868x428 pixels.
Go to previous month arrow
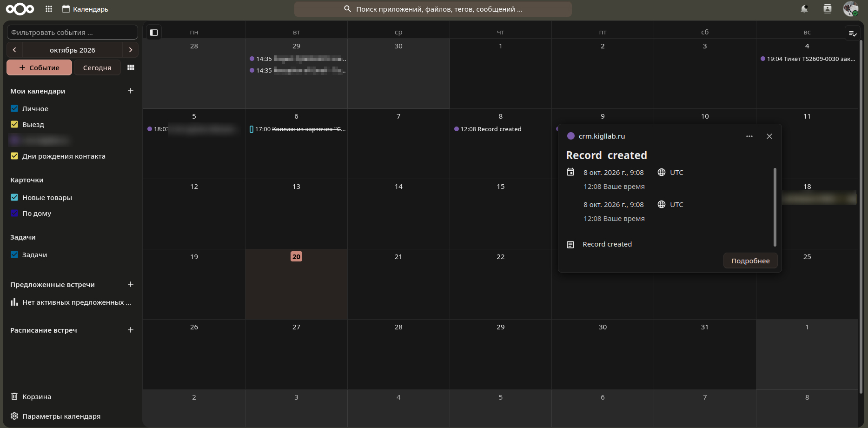(14, 50)
